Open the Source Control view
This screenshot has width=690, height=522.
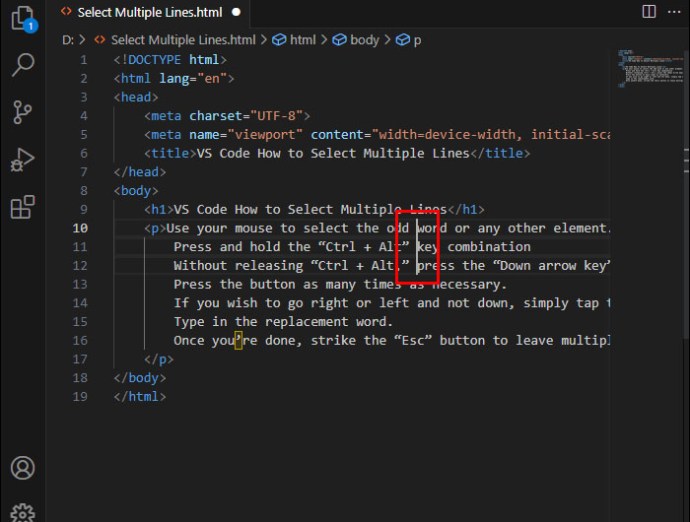[x=22, y=112]
